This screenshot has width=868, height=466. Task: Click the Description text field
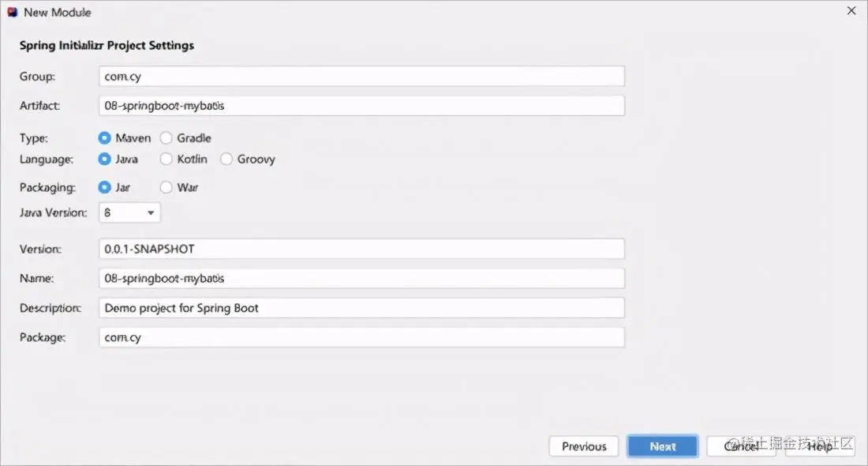click(x=362, y=308)
